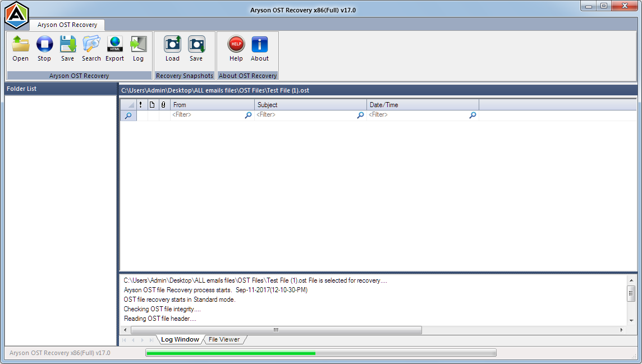Click the file path bar above the grid

coord(378,90)
